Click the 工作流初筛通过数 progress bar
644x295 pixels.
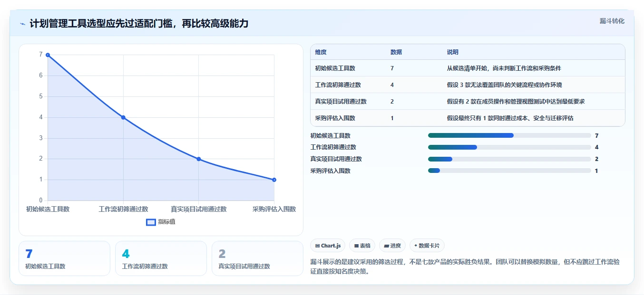tap(509, 147)
